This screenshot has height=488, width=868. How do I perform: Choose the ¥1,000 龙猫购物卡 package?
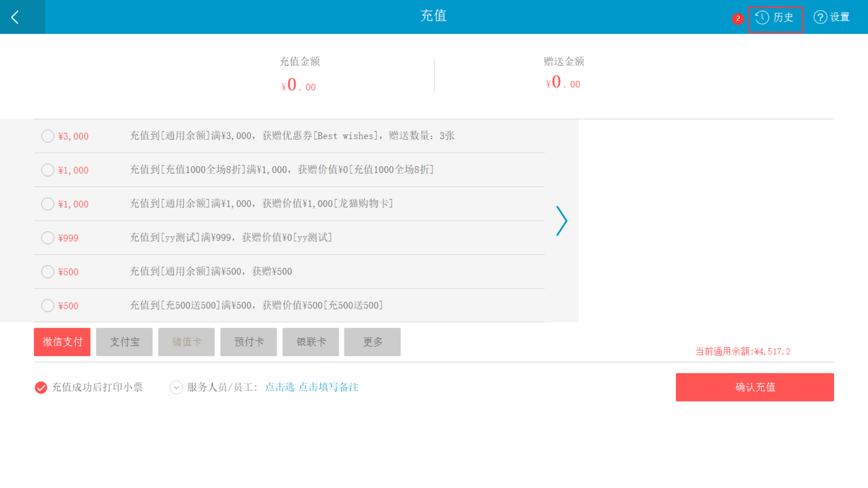[x=47, y=204]
